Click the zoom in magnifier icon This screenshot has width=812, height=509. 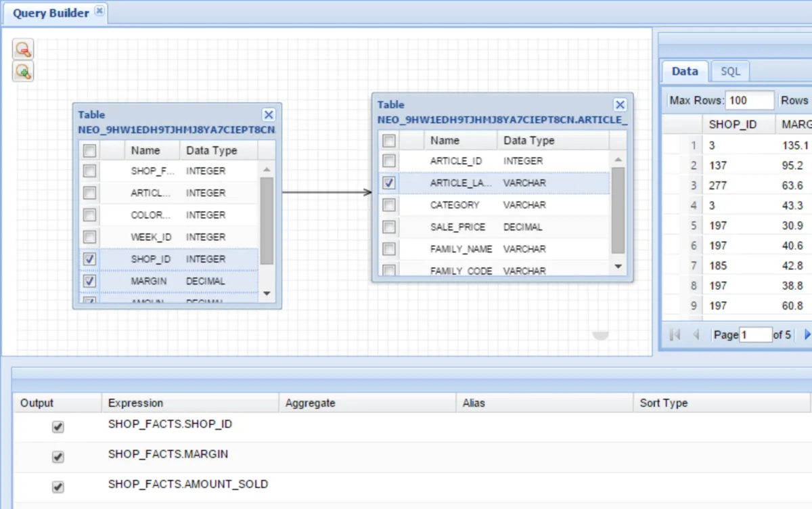point(23,71)
